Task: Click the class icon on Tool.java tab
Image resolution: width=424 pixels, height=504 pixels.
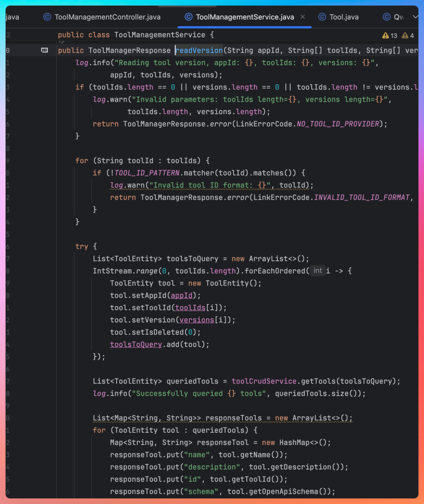Action: tap(323, 17)
